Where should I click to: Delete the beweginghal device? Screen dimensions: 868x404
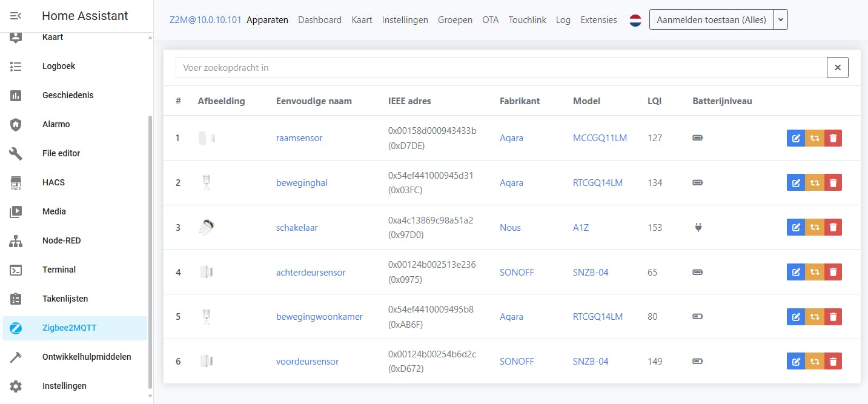(833, 183)
